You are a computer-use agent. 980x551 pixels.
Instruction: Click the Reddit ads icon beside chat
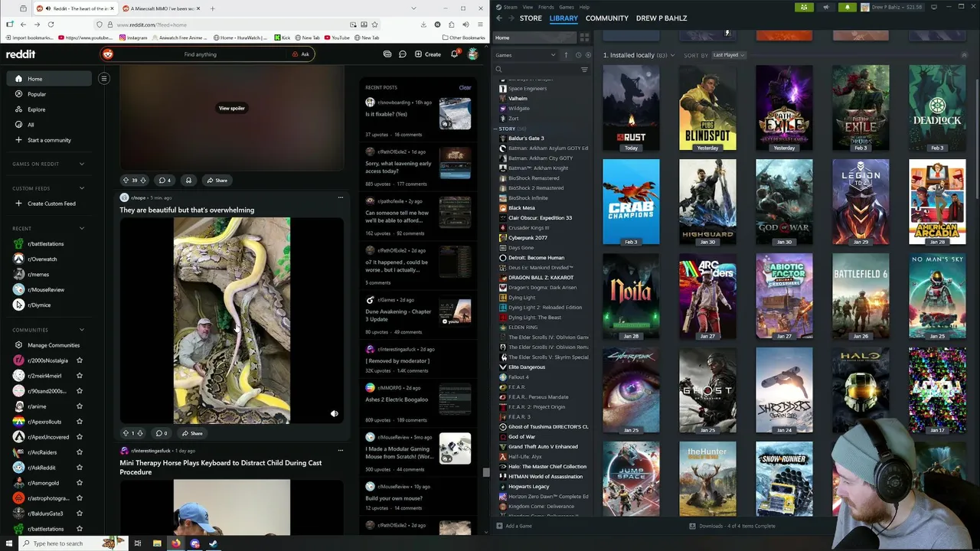(x=387, y=54)
